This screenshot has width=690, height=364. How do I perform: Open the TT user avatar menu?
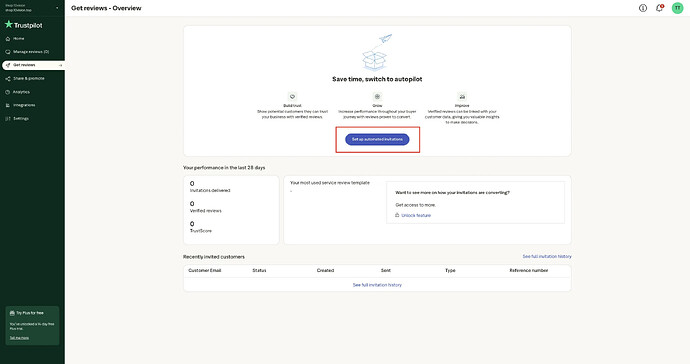coord(677,8)
